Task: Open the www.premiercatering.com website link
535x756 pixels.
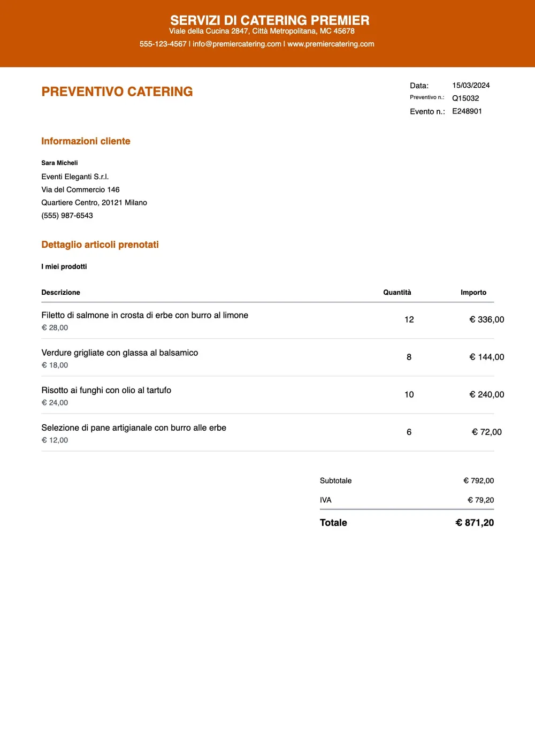Action: pyautogui.click(x=331, y=44)
